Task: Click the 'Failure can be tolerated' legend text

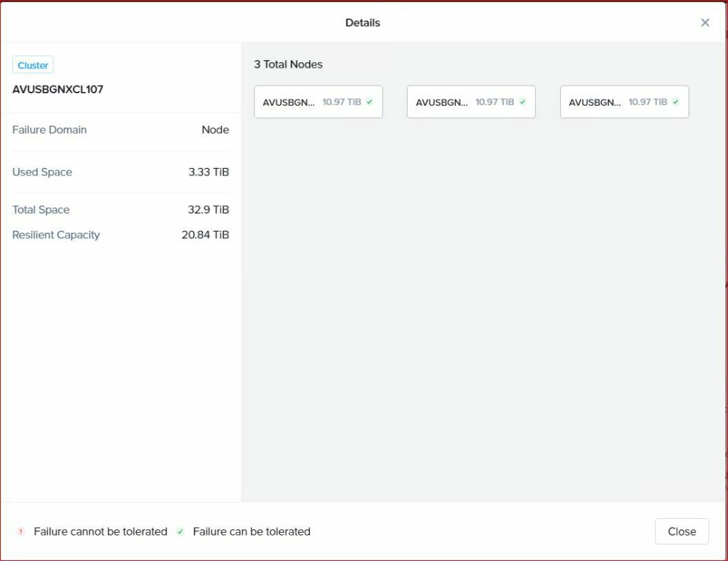Action: click(251, 531)
